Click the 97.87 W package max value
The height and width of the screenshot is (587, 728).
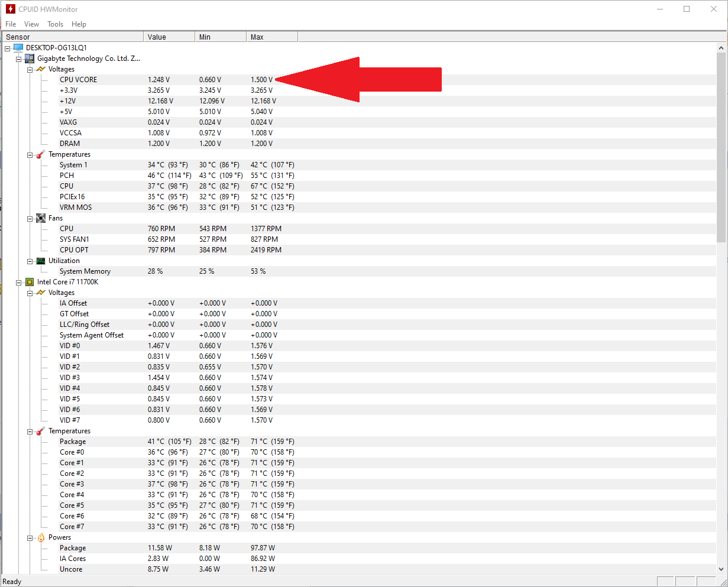pyautogui.click(x=263, y=548)
